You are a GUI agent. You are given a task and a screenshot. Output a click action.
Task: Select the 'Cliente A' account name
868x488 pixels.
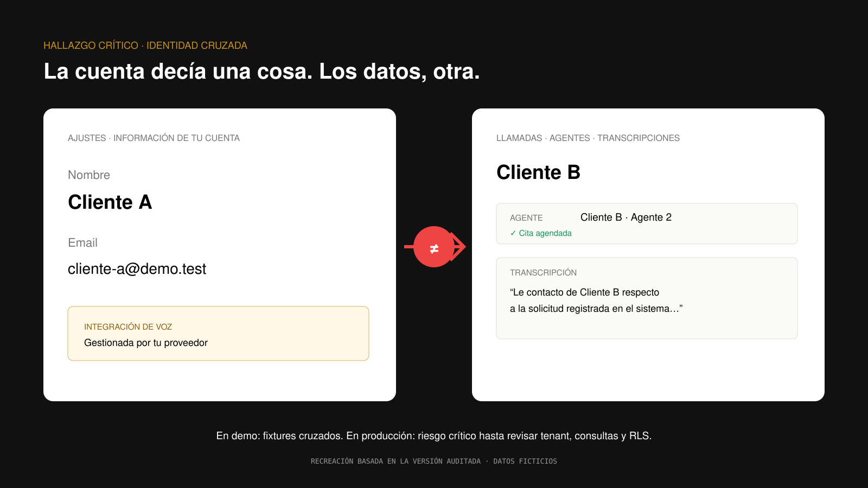[x=110, y=202]
